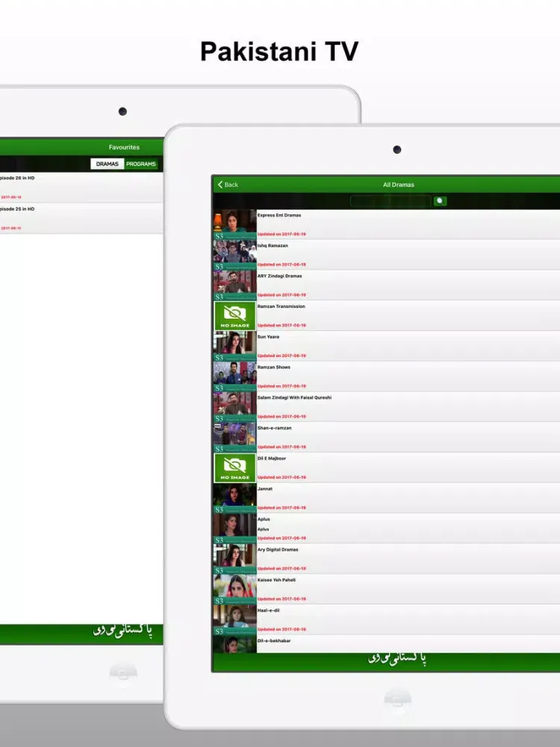Select the "Jannat" title
The height and width of the screenshot is (747, 560).
coord(265,489)
